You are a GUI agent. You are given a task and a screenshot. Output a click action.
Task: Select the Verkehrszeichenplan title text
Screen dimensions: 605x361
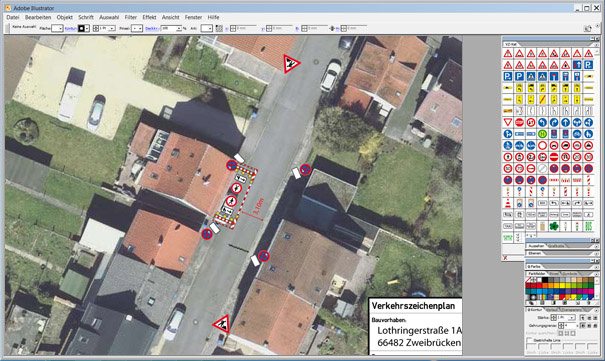coord(413,306)
